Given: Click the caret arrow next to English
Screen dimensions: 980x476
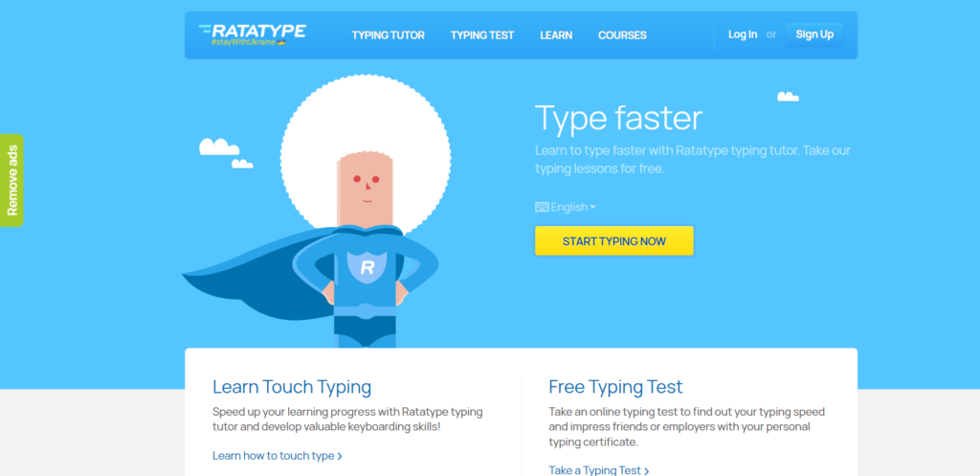Looking at the screenshot, I should 593,207.
